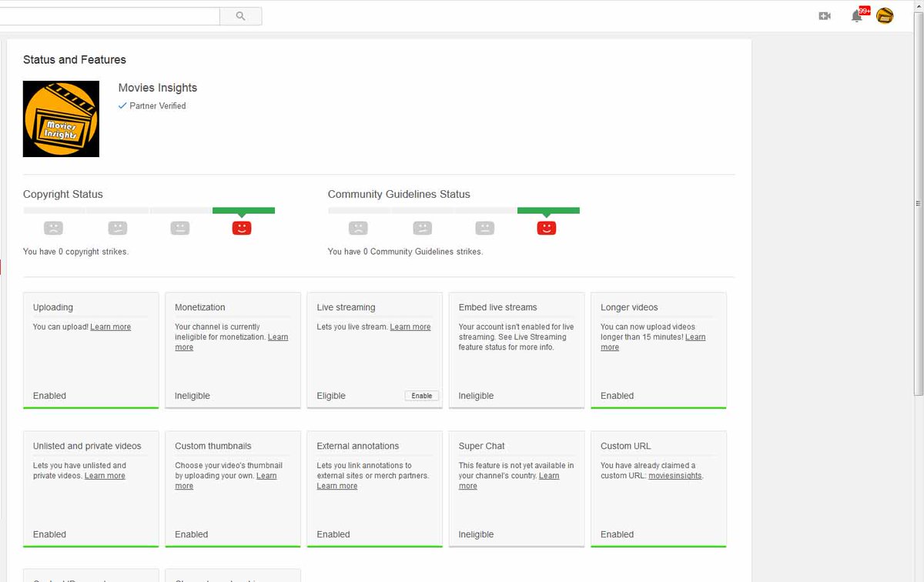This screenshot has height=582, width=924.
Task: Click the third gray face under Community Guidelines
Action: pos(484,228)
